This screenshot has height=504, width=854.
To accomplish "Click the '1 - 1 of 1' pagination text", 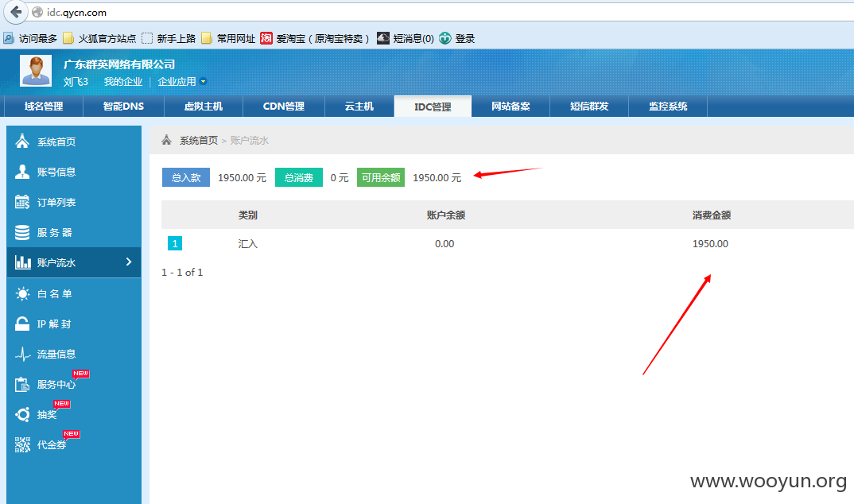I will (182, 272).
